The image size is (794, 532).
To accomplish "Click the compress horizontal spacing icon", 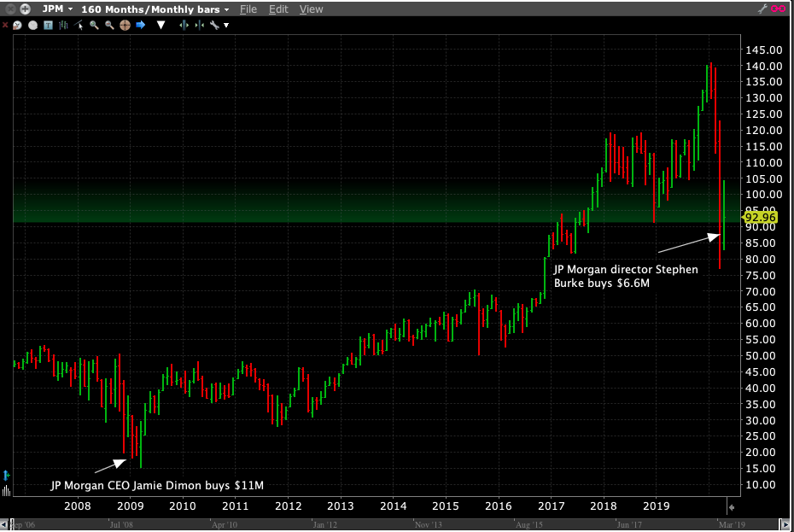I will click(x=200, y=25).
